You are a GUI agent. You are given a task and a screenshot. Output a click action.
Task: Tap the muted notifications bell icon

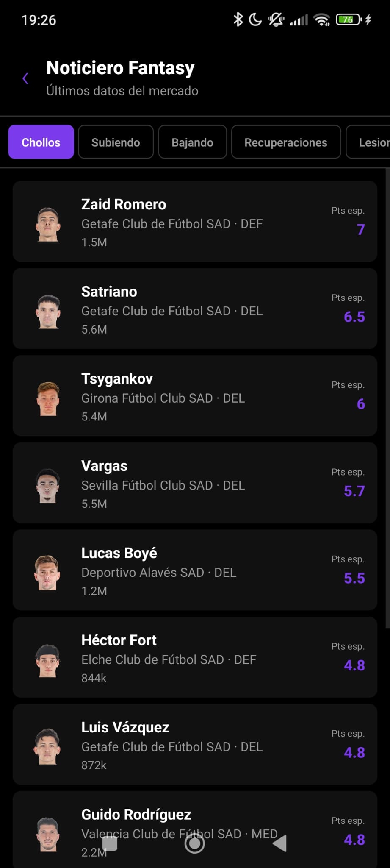click(x=276, y=19)
